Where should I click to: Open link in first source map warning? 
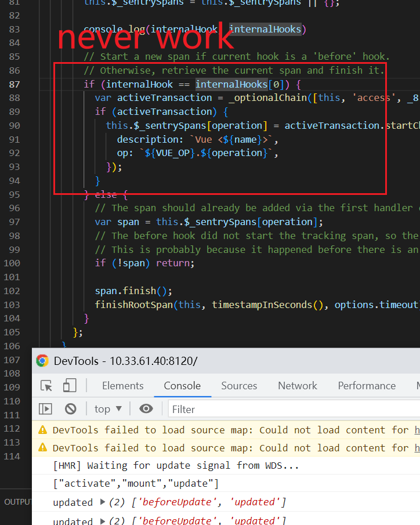tap(417, 430)
